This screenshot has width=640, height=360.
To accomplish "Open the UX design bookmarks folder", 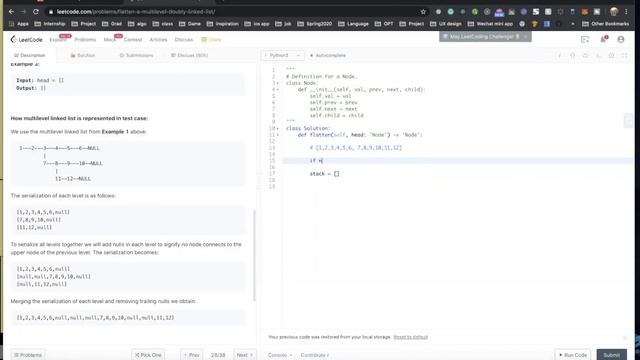I will [x=447, y=24].
